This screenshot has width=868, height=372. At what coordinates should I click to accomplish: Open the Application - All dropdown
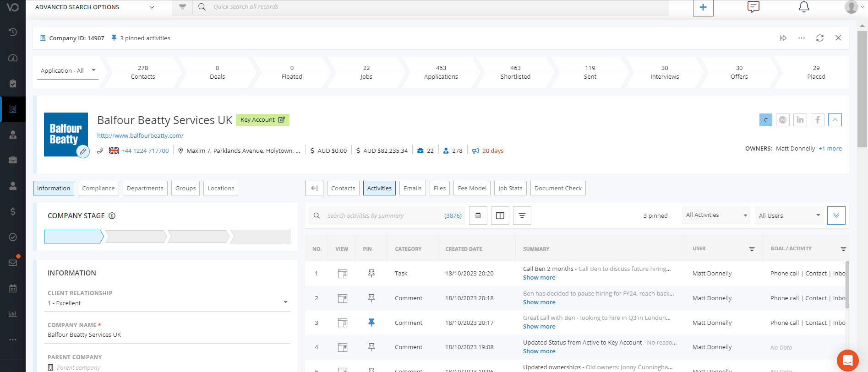68,70
